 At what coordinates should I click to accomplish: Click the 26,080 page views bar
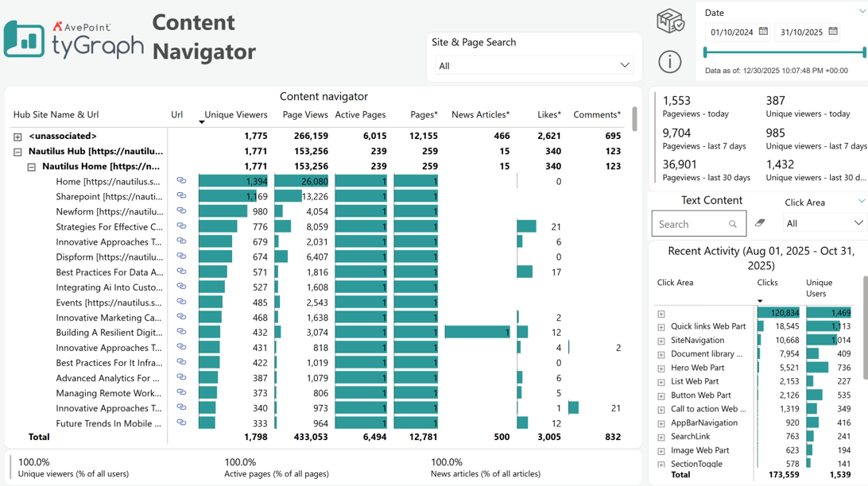(x=302, y=181)
